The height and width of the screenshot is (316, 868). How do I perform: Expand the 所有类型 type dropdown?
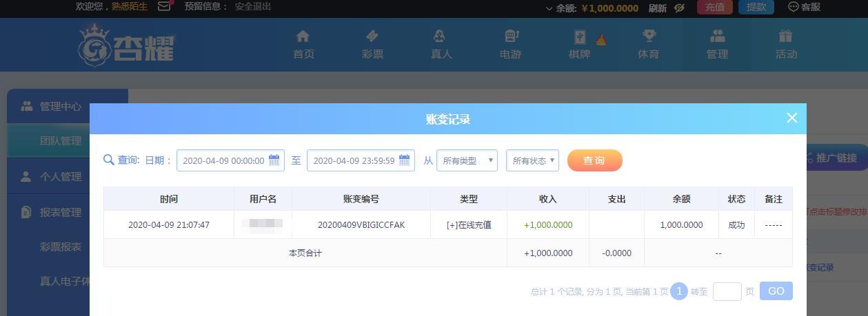click(467, 160)
